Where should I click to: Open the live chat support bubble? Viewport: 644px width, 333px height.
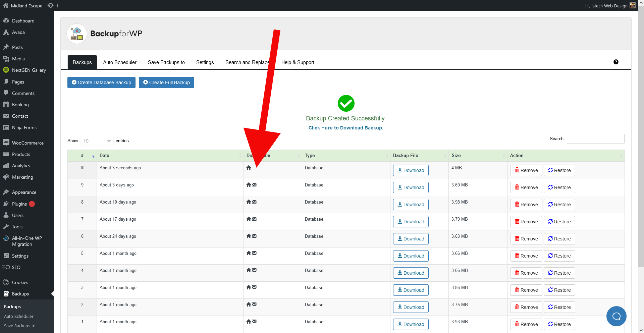tap(616, 316)
